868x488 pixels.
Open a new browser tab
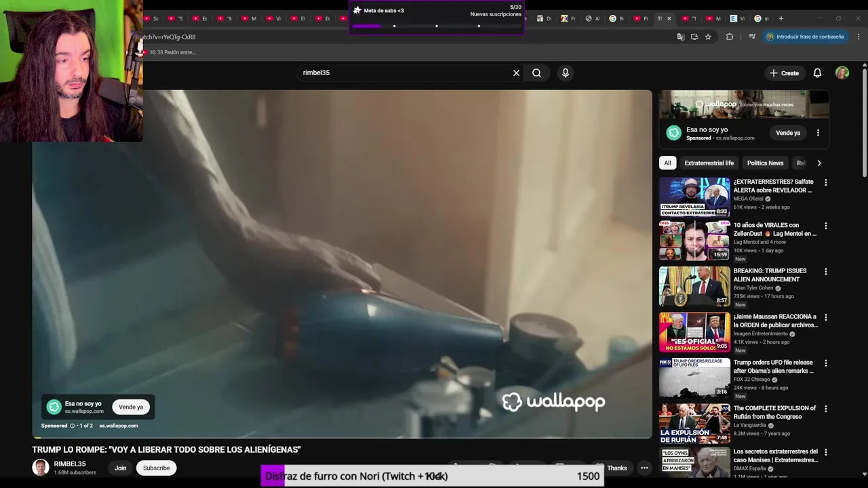(781, 18)
